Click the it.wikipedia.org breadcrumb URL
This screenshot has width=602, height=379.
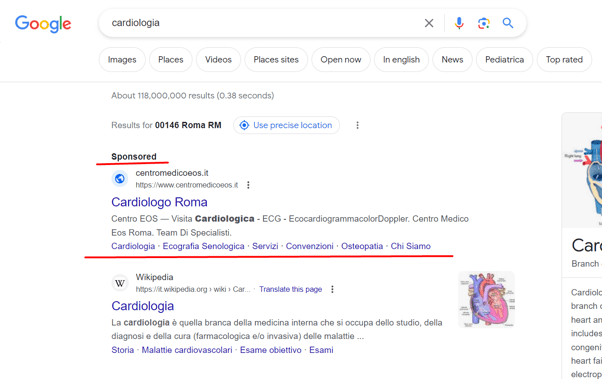pyautogui.click(x=193, y=289)
